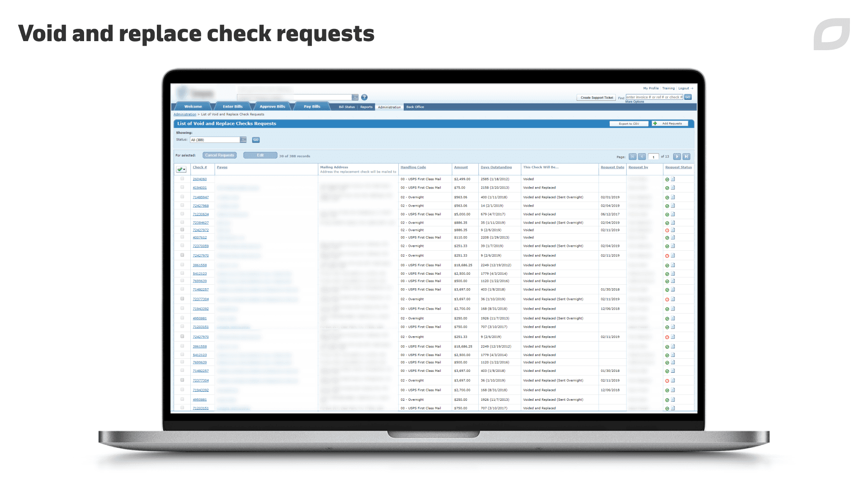This screenshot has height=488, width=868.
Task: Click green status icon for check 72370059
Action: 667,246
